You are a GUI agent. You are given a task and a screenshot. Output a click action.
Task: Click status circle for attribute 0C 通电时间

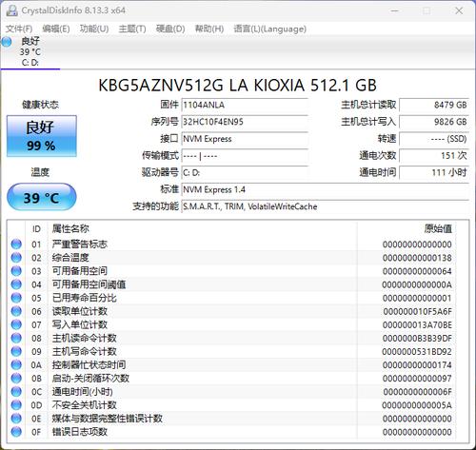16,392
